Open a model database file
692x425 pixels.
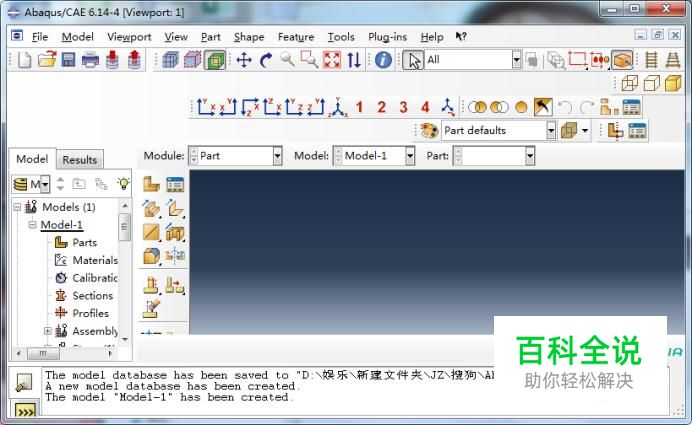47,60
